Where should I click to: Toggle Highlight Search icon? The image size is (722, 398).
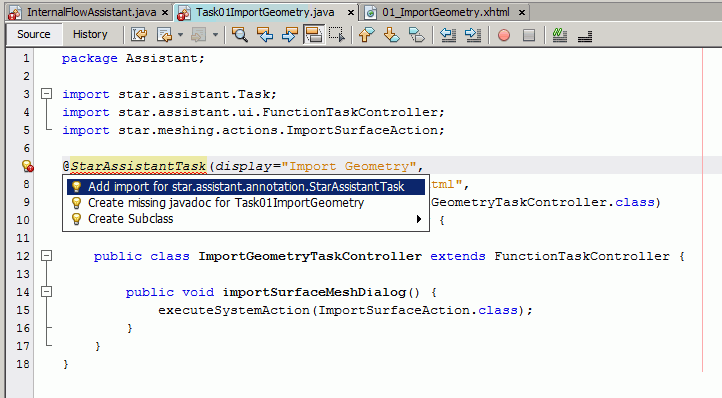point(314,35)
